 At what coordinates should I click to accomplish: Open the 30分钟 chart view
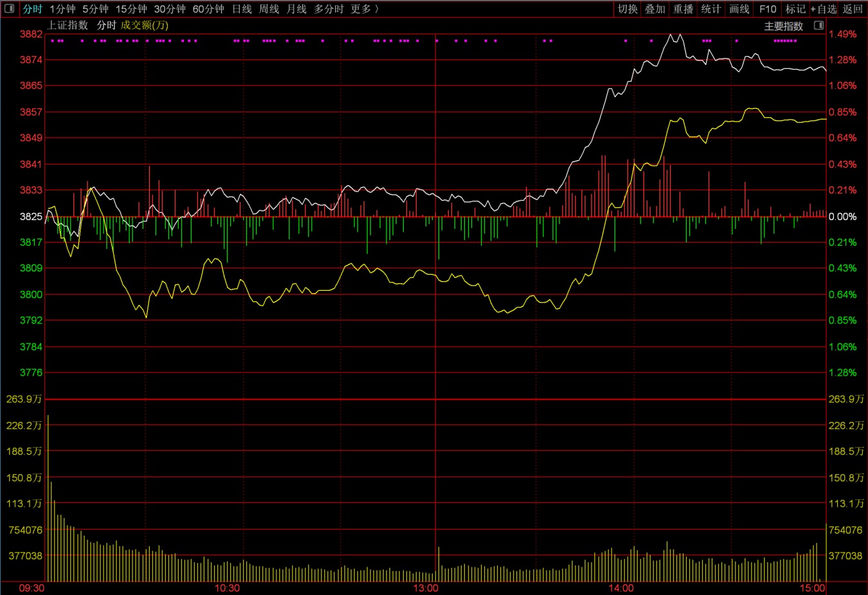point(170,9)
